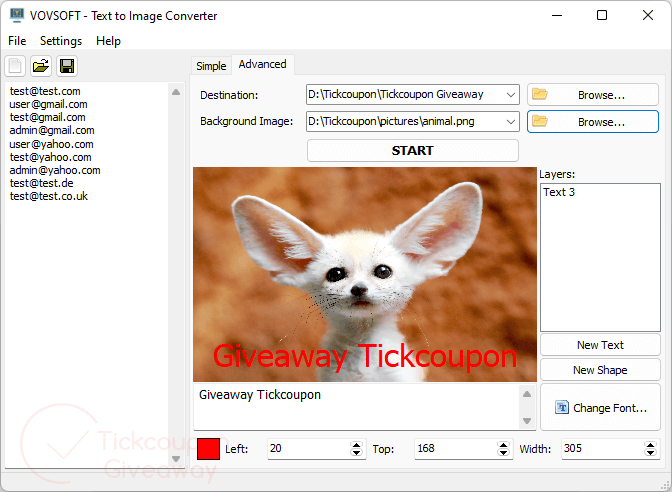The height and width of the screenshot is (492, 672).
Task: Switch to the Simple tab
Action: click(x=211, y=66)
